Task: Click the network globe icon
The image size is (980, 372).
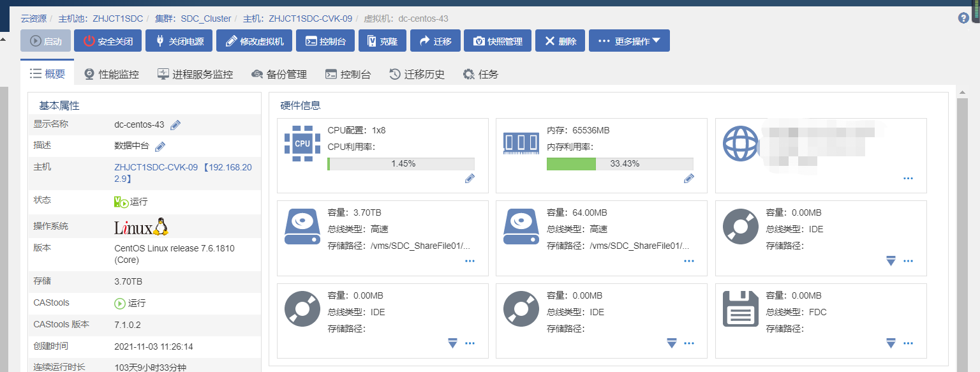Action: [741, 144]
